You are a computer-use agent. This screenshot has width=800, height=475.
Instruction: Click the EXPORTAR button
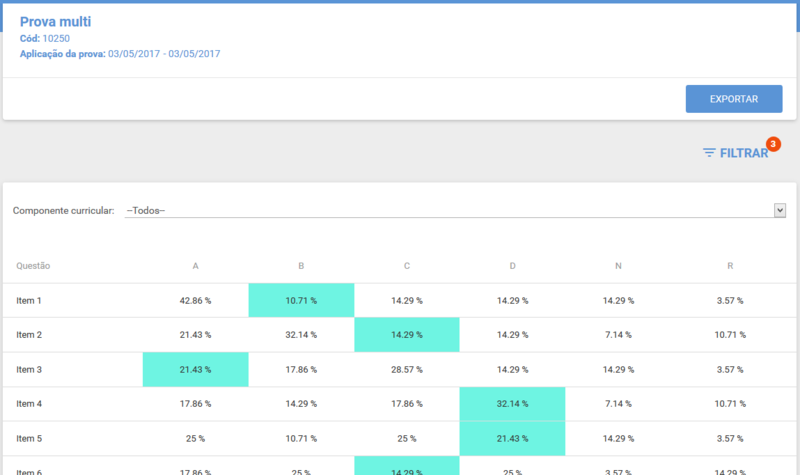coord(734,99)
